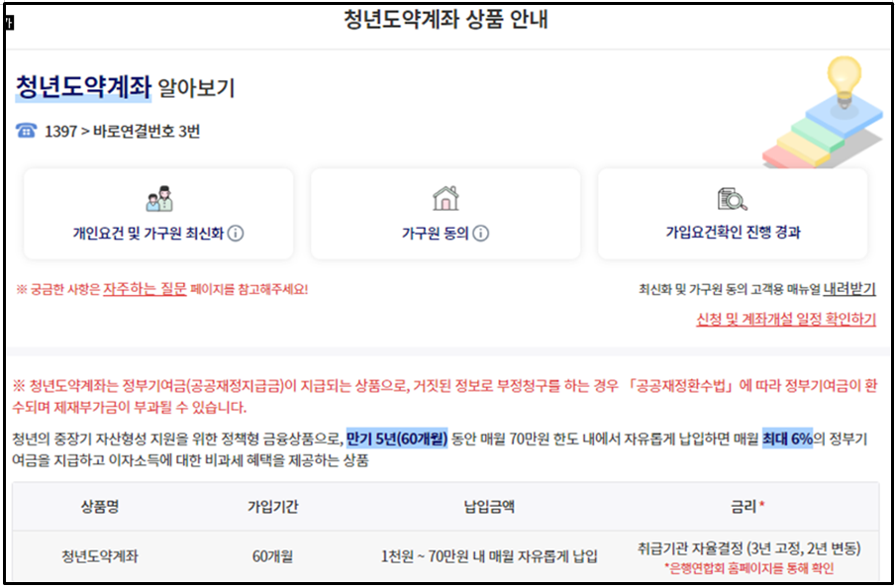The width and height of the screenshot is (895, 588).
Task: Click 내려받기 manual download link
Action: pyautogui.click(x=849, y=289)
